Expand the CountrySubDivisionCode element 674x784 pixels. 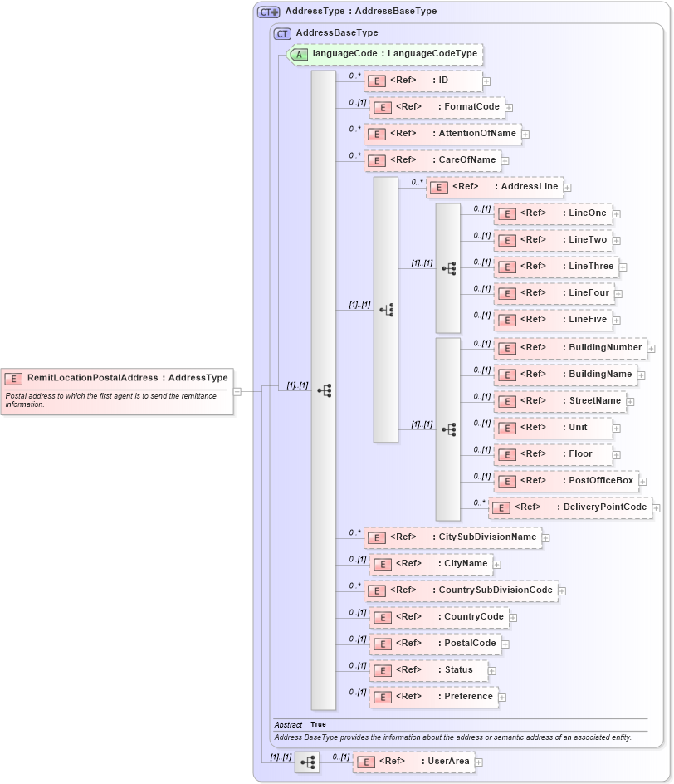click(562, 590)
